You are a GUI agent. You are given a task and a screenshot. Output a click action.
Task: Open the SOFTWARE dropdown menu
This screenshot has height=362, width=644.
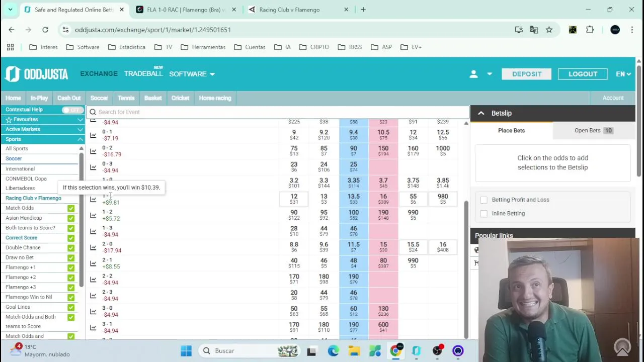[192, 74]
